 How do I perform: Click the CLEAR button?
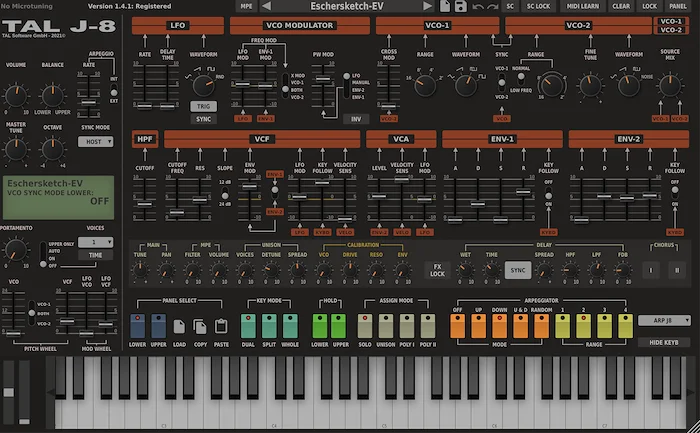[621, 6]
